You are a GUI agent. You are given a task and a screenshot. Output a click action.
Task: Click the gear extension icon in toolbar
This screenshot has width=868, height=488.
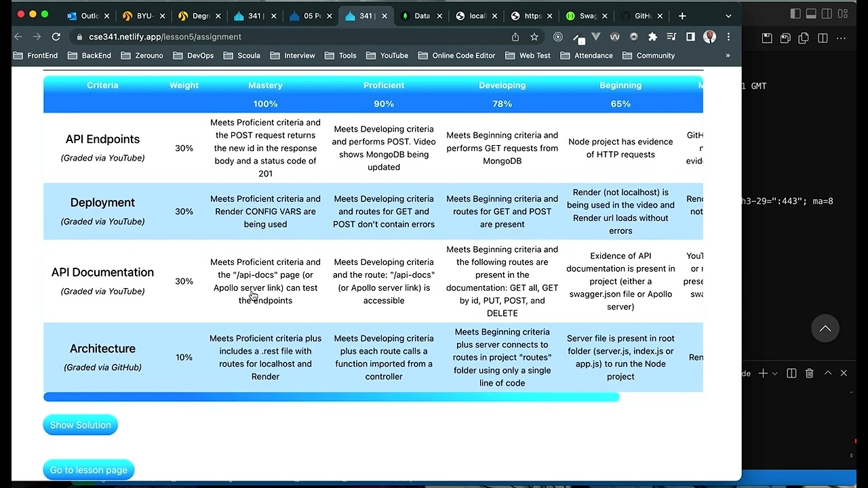633,37
